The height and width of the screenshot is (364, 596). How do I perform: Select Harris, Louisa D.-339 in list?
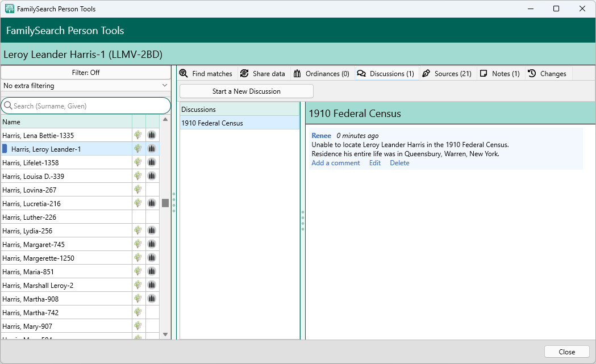click(x=66, y=177)
